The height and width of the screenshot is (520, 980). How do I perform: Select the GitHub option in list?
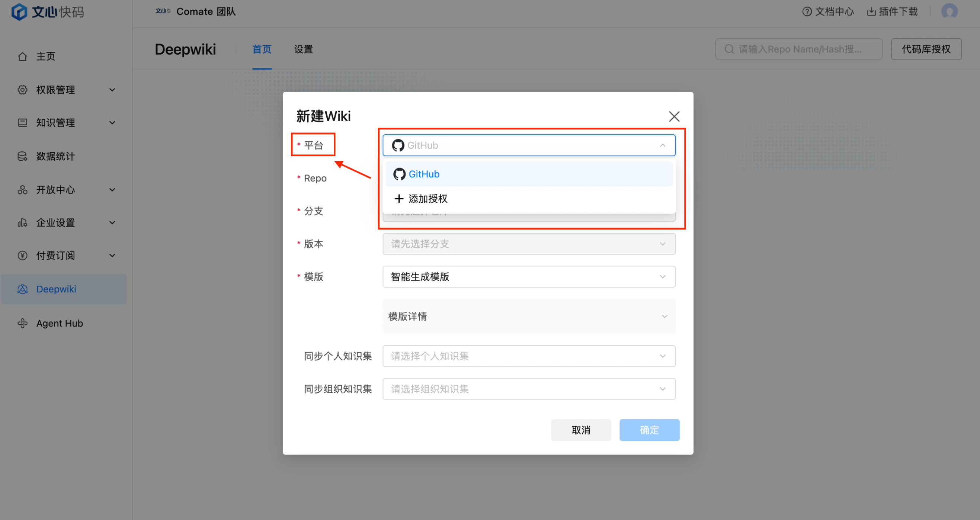tap(529, 174)
